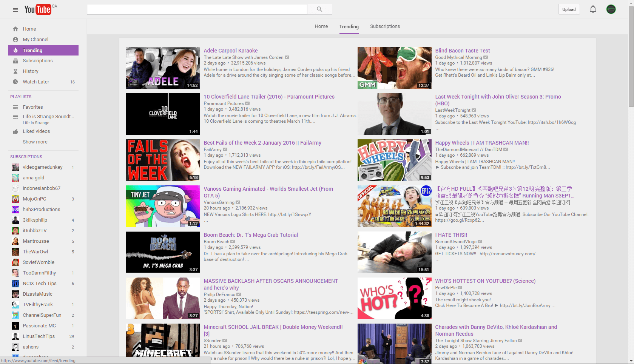Screen dimensions: 634x364
Task: Click in the search input field
Action: pyautogui.click(x=197, y=9)
